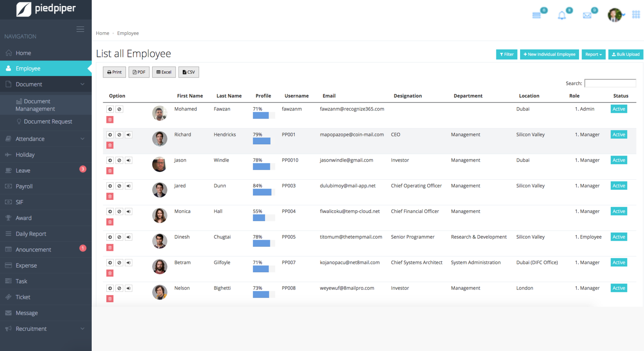Click the stacked list icon in header
Viewport: 644px width, 351px height.
[537, 16]
